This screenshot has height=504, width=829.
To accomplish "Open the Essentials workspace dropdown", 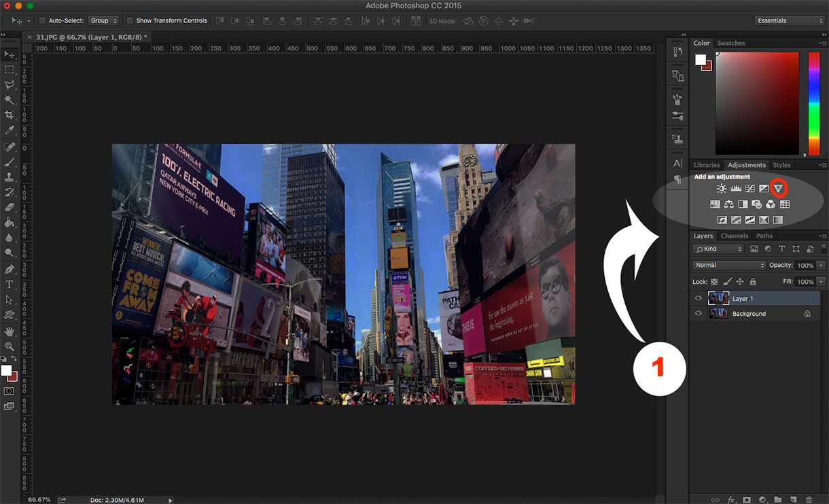I will click(790, 21).
